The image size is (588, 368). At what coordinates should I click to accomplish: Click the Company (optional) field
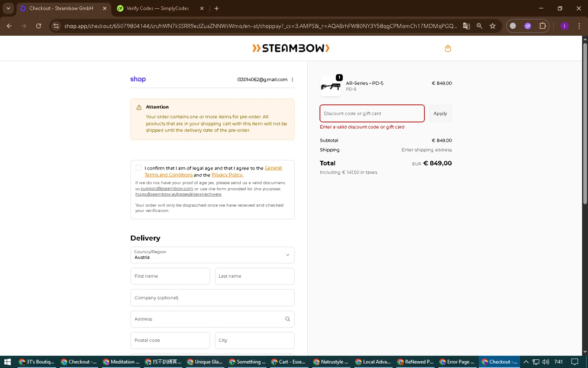point(212,298)
